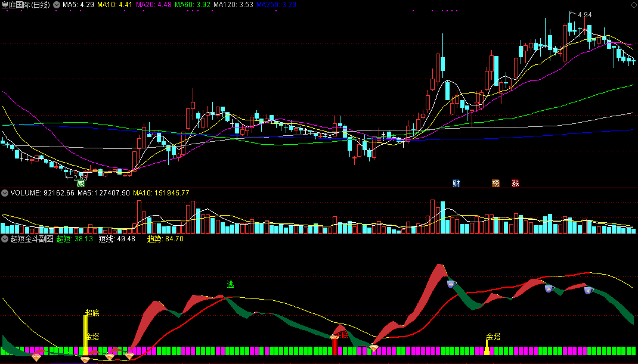Screen dimensions: 638x364
Task: Open dropdown circle beside 超短金斗副图 label
Action: pos(5,239)
